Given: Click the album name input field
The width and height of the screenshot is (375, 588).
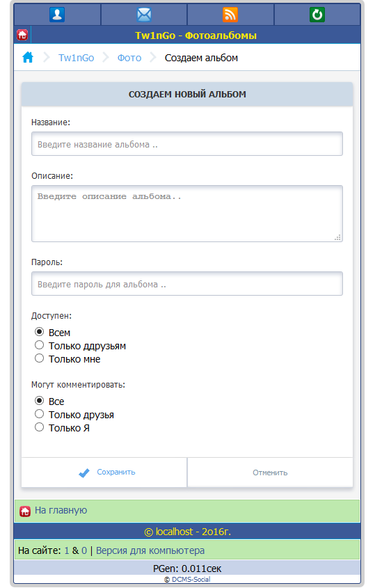Looking at the screenshot, I should tap(187, 143).
